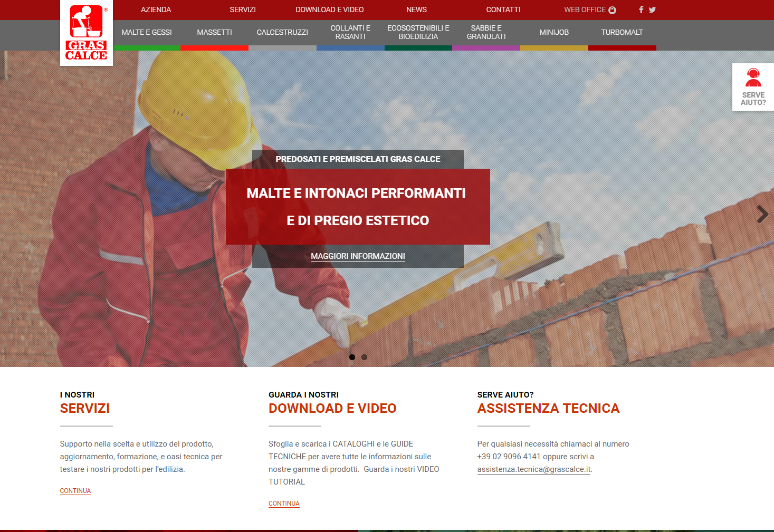Click the Web Office lock icon

[612, 10]
